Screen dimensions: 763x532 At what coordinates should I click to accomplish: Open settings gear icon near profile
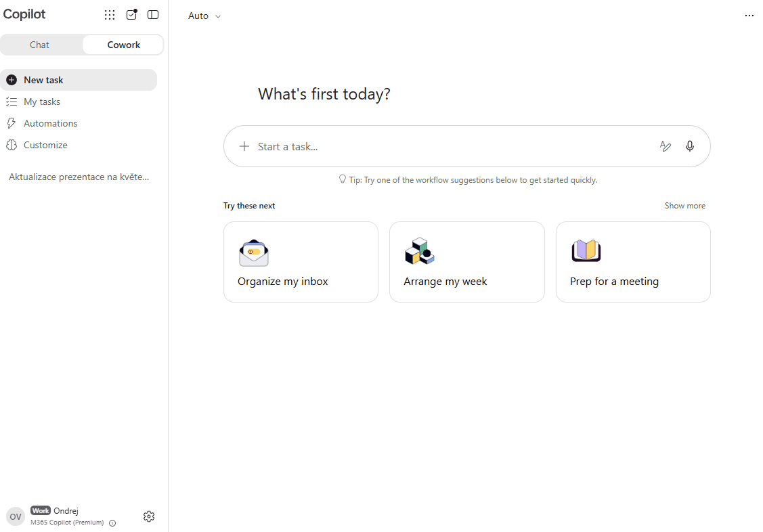click(x=149, y=516)
